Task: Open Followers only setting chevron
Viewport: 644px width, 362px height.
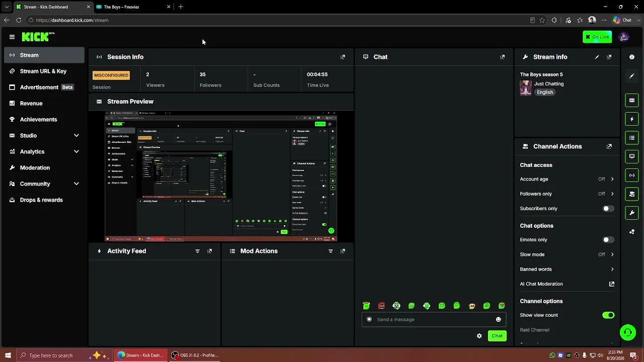Action: pyautogui.click(x=612, y=194)
